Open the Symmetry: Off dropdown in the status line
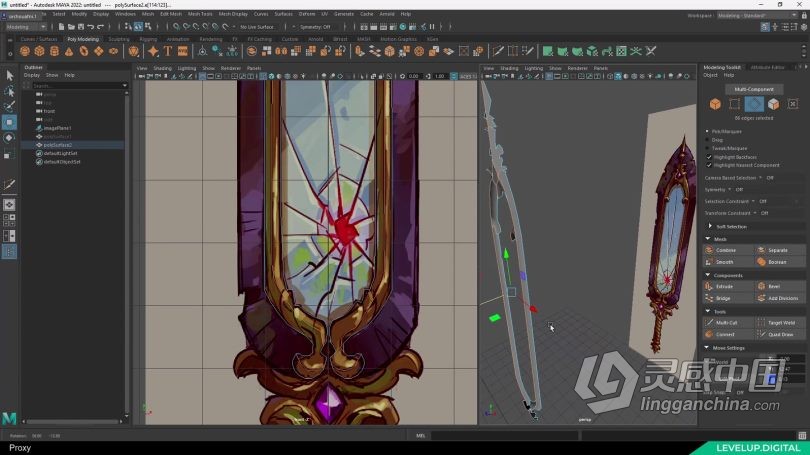 pos(316,27)
